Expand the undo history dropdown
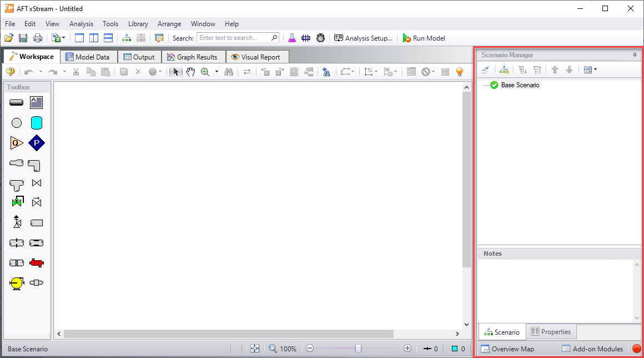This screenshot has height=358, width=644. [41, 72]
